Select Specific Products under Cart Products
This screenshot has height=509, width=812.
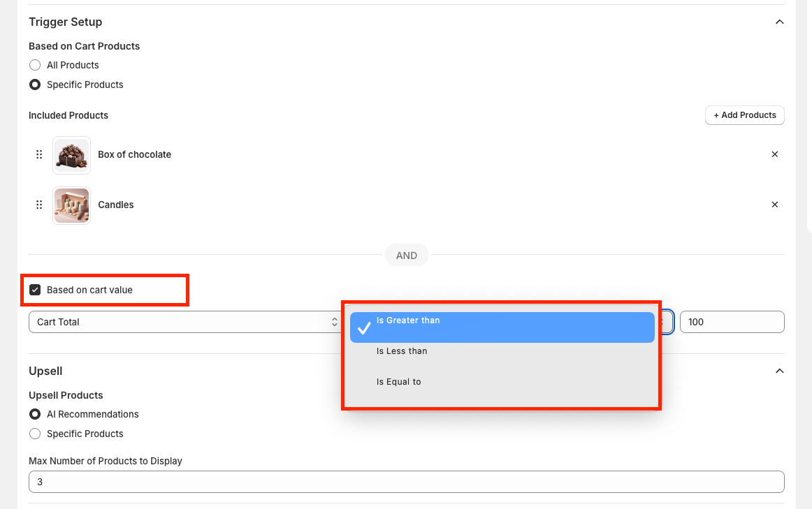coord(35,84)
